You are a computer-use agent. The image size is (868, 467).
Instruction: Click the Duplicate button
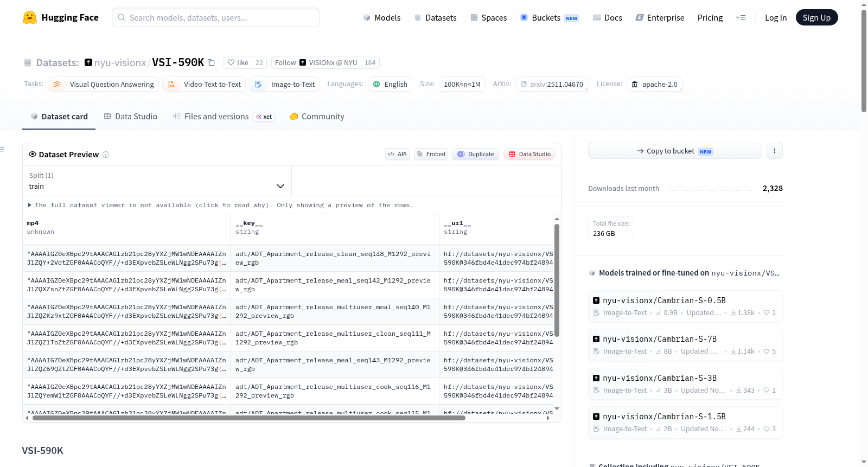(476, 154)
